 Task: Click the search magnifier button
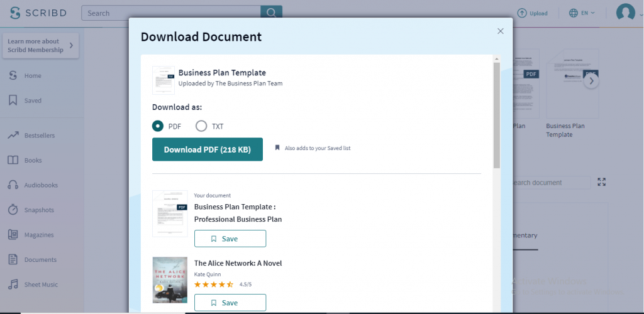coord(271,13)
